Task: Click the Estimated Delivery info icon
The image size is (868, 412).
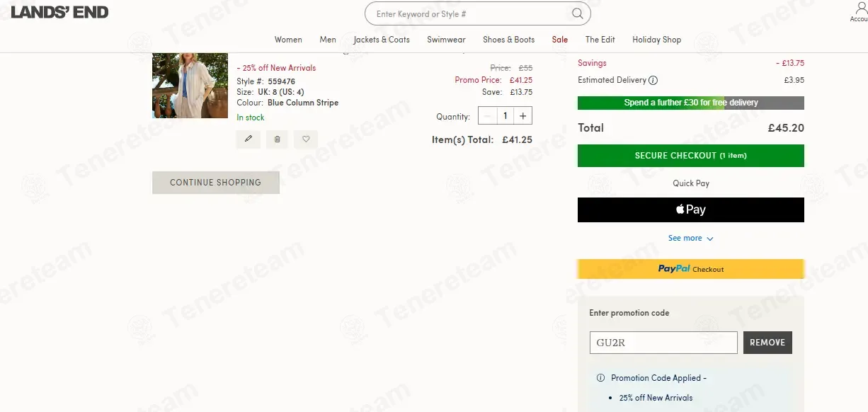Action: tap(653, 81)
